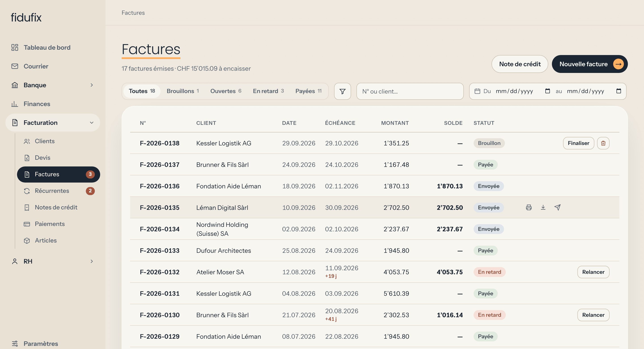The width and height of the screenshot is (644, 349).
Task: Click the Note de crédit button
Action: pos(519,64)
